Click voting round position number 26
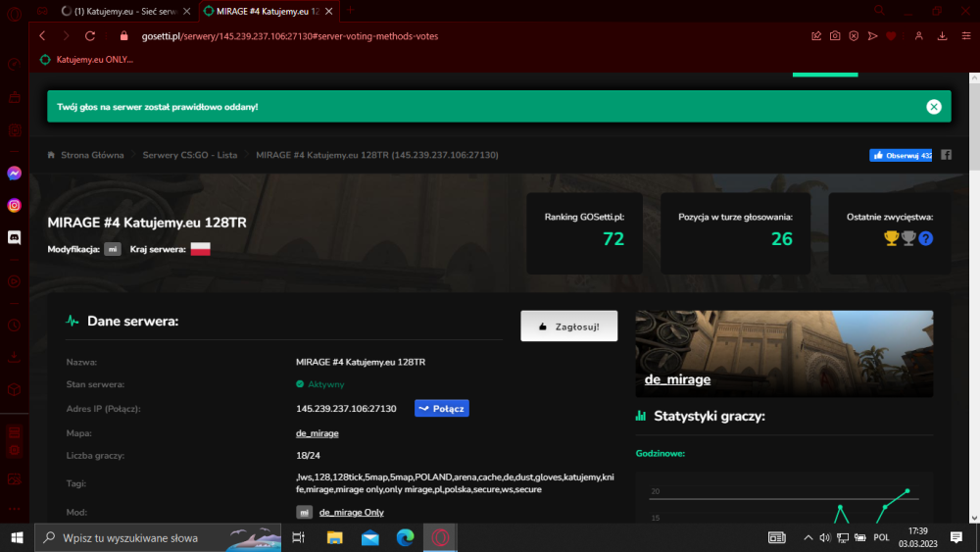 (x=781, y=239)
